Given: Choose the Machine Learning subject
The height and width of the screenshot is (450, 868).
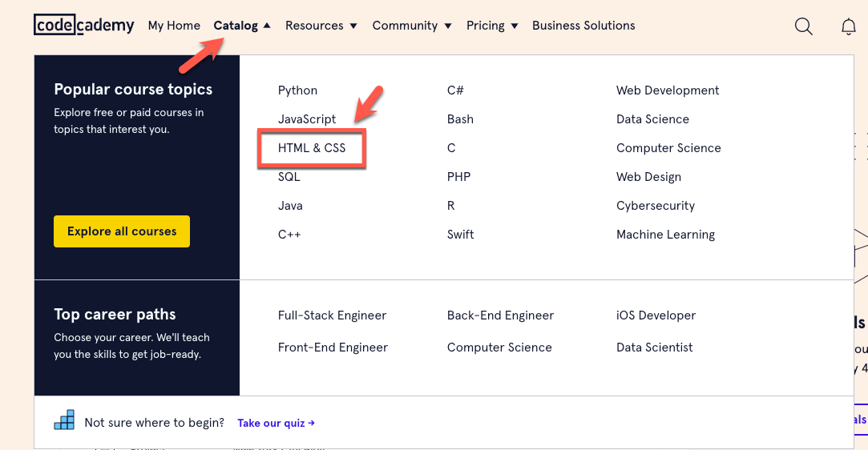Looking at the screenshot, I should pyautogui.click(x=665, y=235).
